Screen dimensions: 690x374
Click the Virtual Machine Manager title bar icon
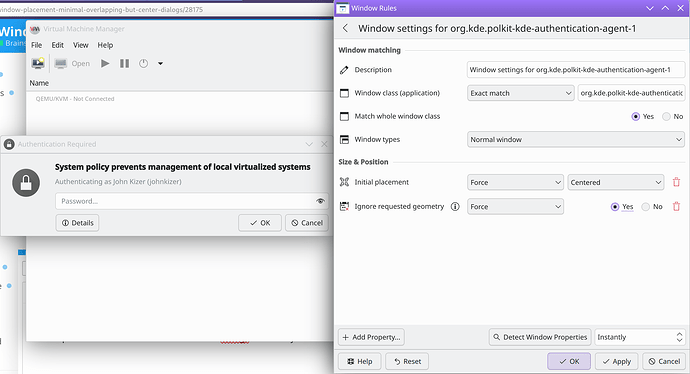click(35, 29)
